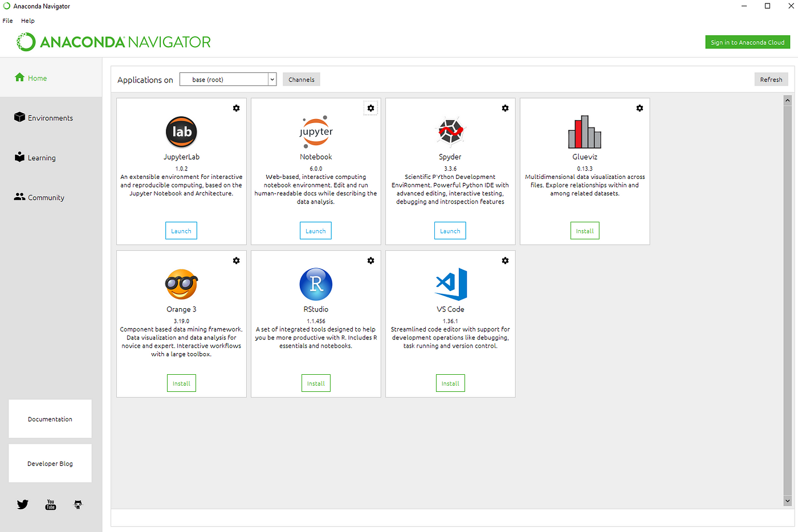Viewport: 798px width, 532px height.
Task: Open VS Code gear options icon
Action: pos(505,260)
